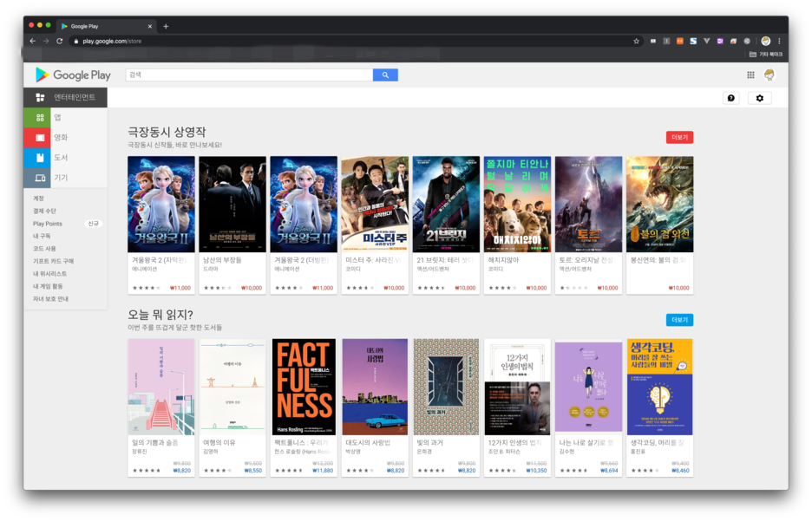Screen dimensions: 812x521
Task: Open the 남산의 부장들 movie poster
Action: 232,205
